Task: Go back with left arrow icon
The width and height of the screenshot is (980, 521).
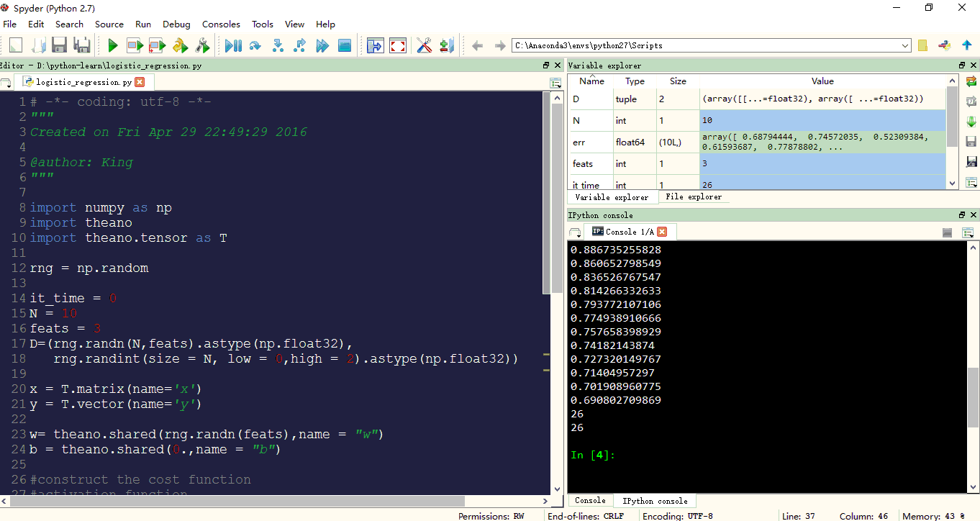Action: coord(477,46)
